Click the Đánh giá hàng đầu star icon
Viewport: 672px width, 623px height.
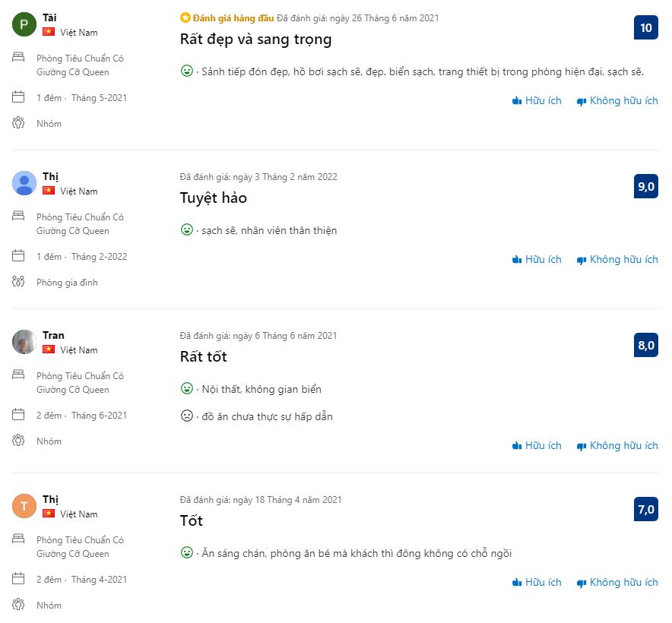tap(185, 17)
